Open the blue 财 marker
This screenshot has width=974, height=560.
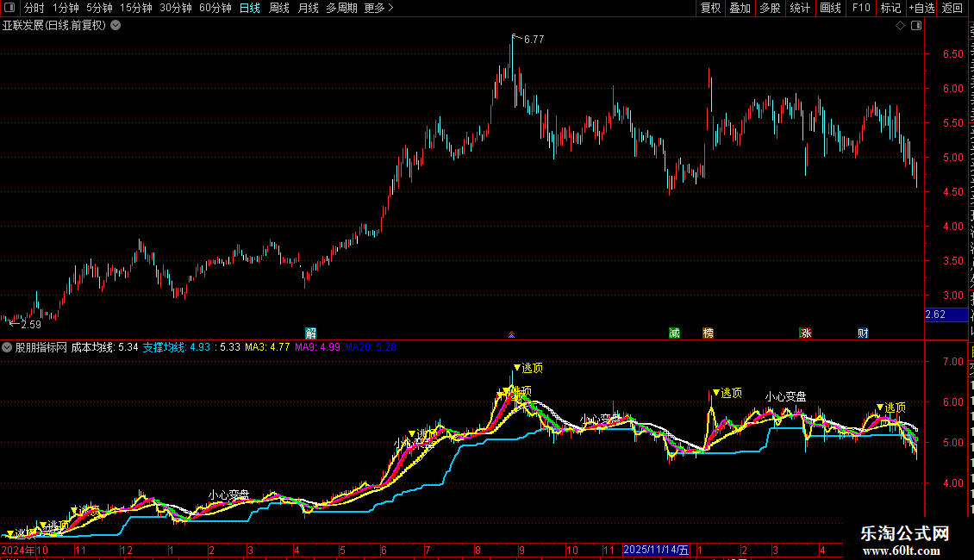tap(863, 333)
